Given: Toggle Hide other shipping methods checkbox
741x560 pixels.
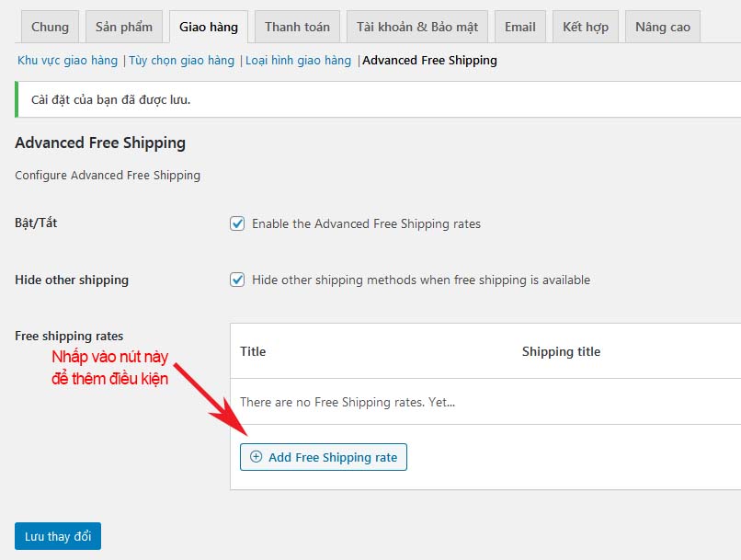Looking at the screenshot, I should click(x=237, y=280).
